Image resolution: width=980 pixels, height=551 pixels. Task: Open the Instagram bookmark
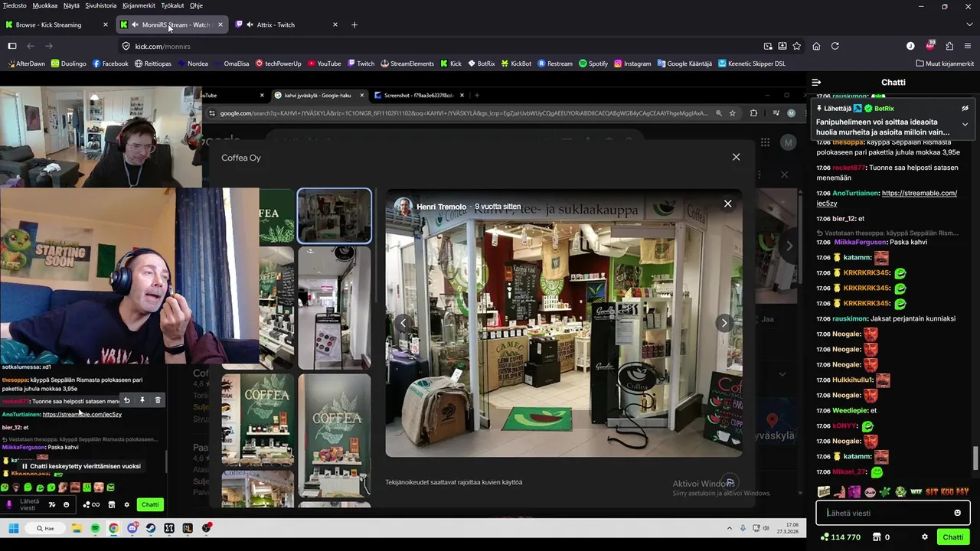click(x=632, y=64)
